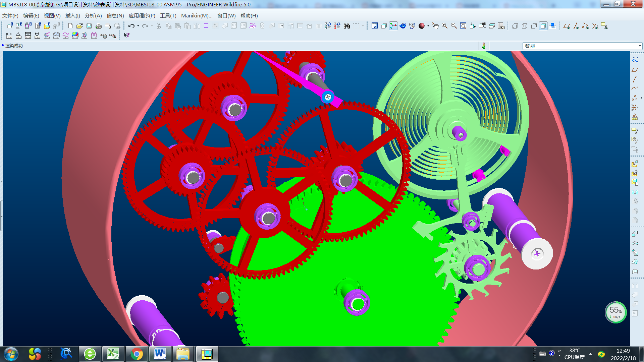Open the Manikin(M) menu

pyautogui.click(x=197, y=16)
